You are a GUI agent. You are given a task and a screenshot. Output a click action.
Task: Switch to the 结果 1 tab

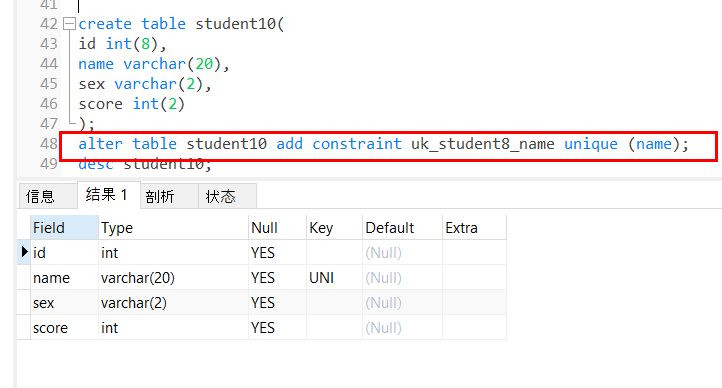click(109, 195)
